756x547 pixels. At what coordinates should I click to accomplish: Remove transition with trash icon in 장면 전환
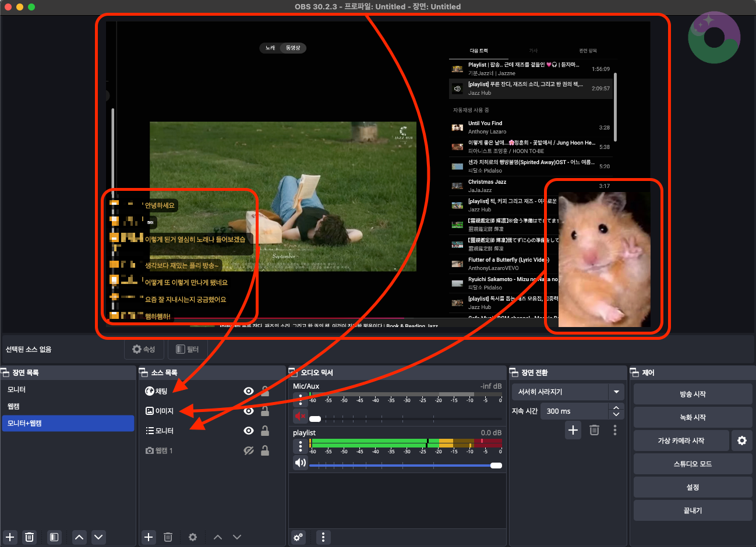594,430
